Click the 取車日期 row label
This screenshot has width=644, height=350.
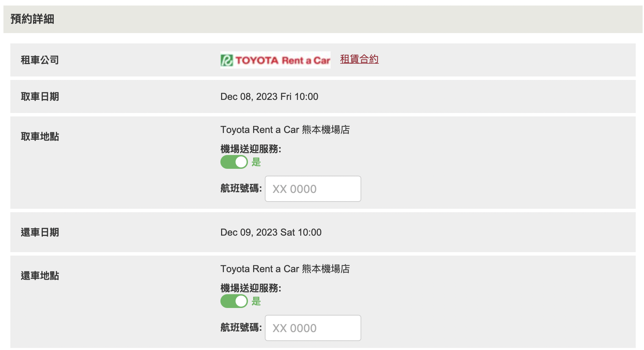[x=40, y=96]
